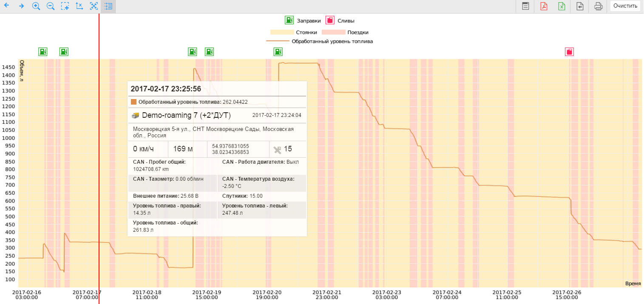Click the X-axis zoom tool

pos(79,6)
